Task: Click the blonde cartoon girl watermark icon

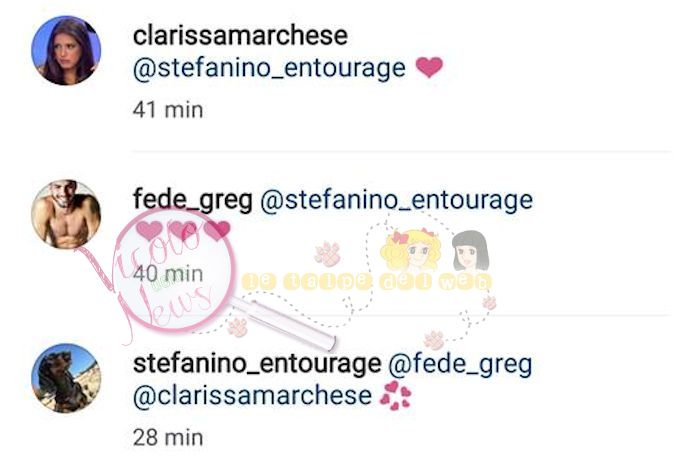Action: click(x=411, y=250)
